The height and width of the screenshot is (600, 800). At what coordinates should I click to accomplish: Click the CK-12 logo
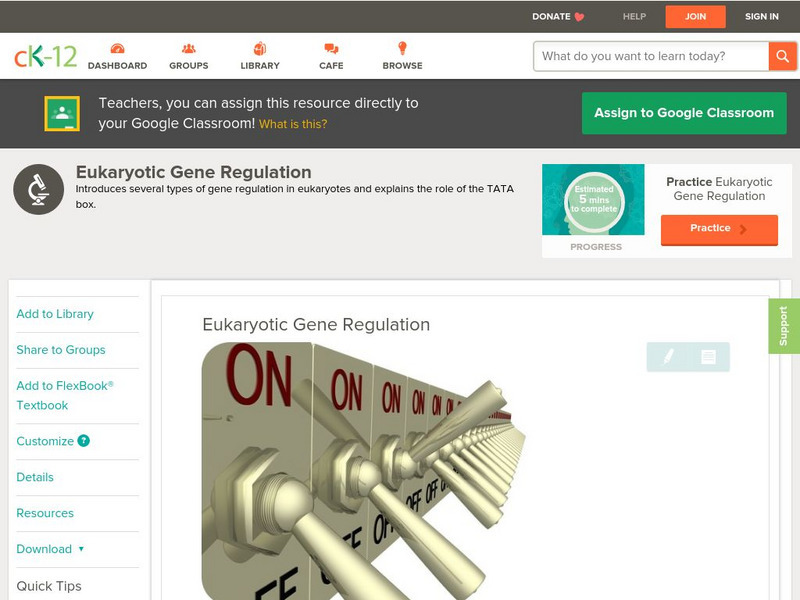(45, 56)
